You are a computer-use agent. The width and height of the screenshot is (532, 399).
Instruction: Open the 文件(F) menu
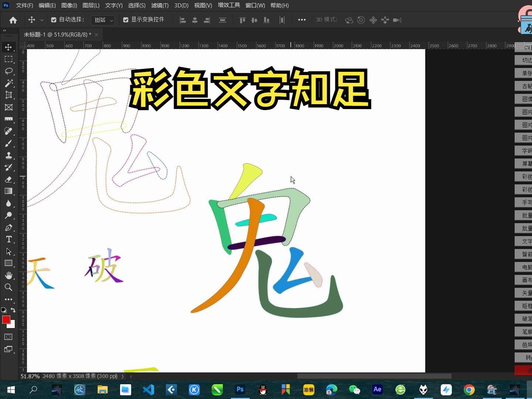click(x=24, y=6)
